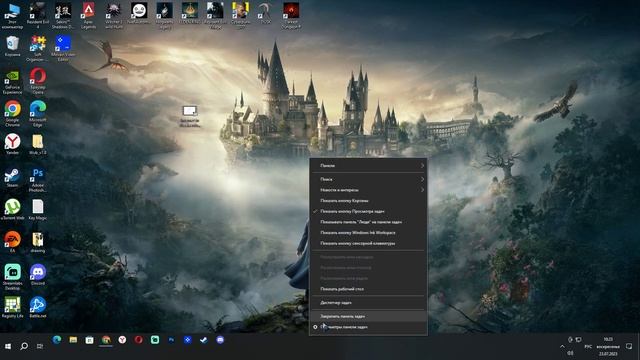The image size is (640, 360).
Task: Select the Yandex desktop icon
Action: 12,144
